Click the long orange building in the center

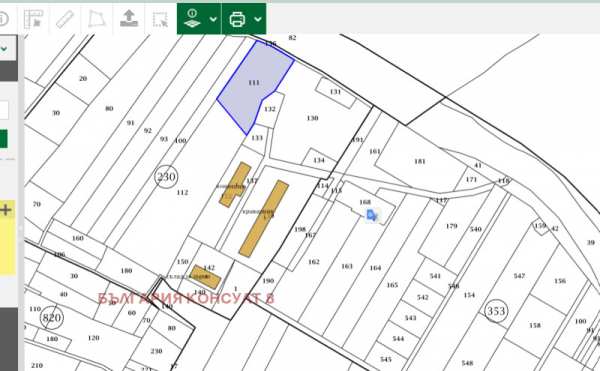coord(264,218)
